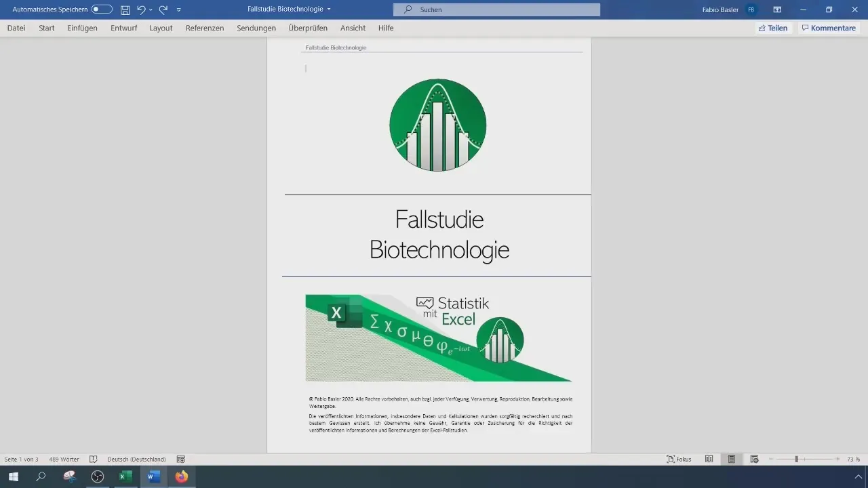The width and height of the screenshot is (868, 488).
Task: Select the Layout tab
Action: click(x=161, y=28)
